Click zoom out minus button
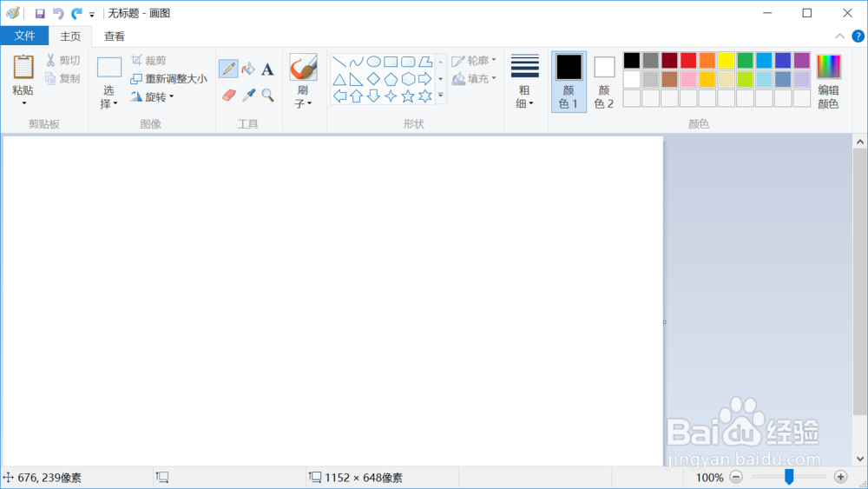Screen dimensions: 868x489 click(x=736, y=477)
